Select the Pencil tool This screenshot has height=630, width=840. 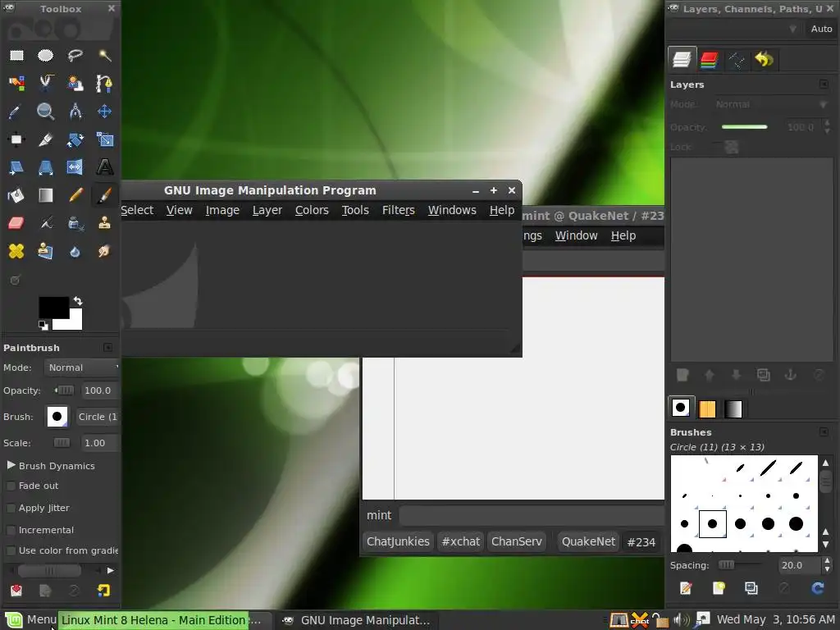[75, 195]
